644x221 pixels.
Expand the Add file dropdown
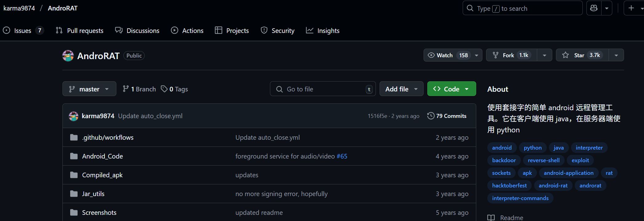(x=401, y=89)
